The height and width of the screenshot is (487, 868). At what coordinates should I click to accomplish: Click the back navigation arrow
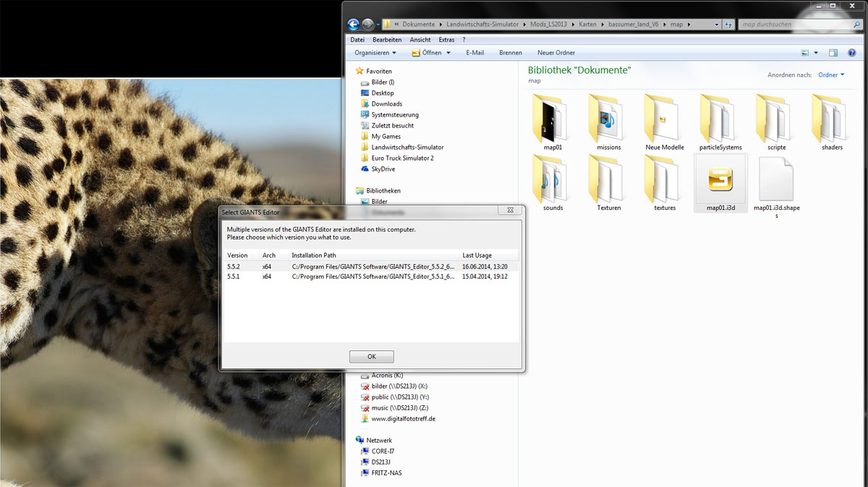[353, 24]
